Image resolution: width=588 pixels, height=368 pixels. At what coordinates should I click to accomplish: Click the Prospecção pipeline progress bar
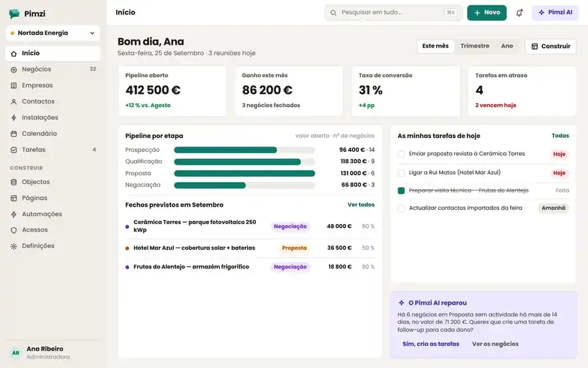(245, 150)
